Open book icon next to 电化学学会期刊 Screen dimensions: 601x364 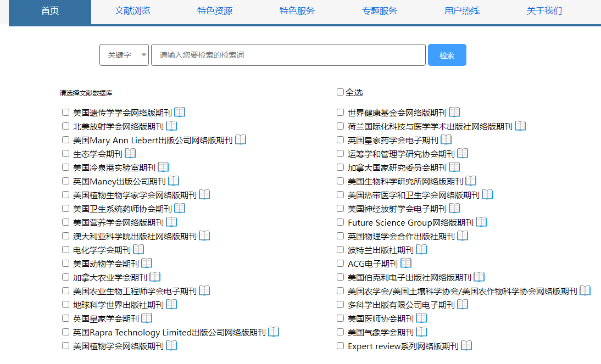pyautogui.click(x=138, y=249)
